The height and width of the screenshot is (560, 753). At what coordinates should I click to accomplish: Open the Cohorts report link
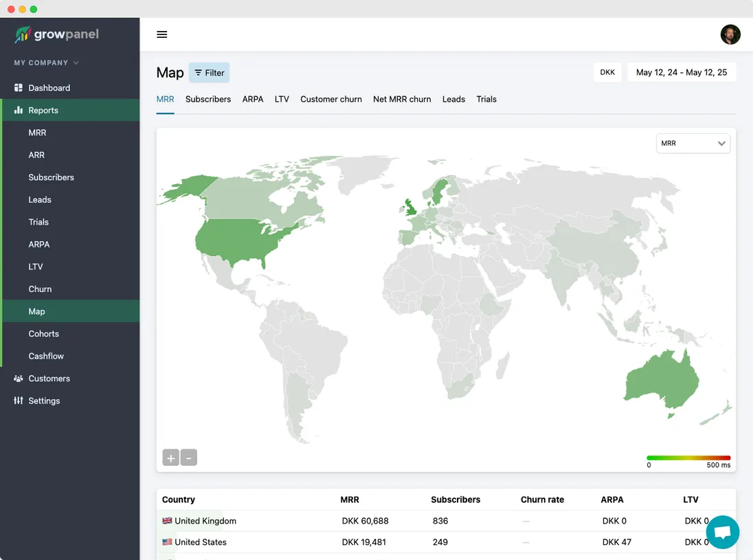point(44,334)
